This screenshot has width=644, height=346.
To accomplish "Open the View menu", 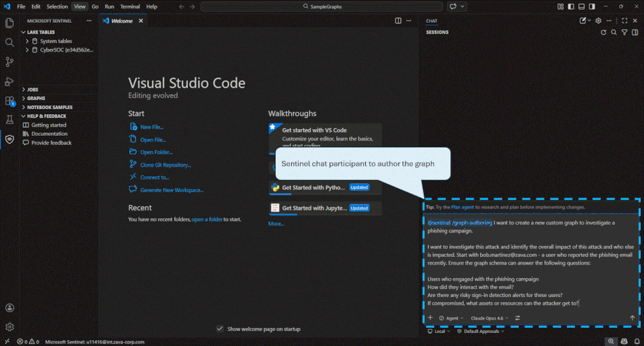I will pyautogui.click(x=79, y=6).
